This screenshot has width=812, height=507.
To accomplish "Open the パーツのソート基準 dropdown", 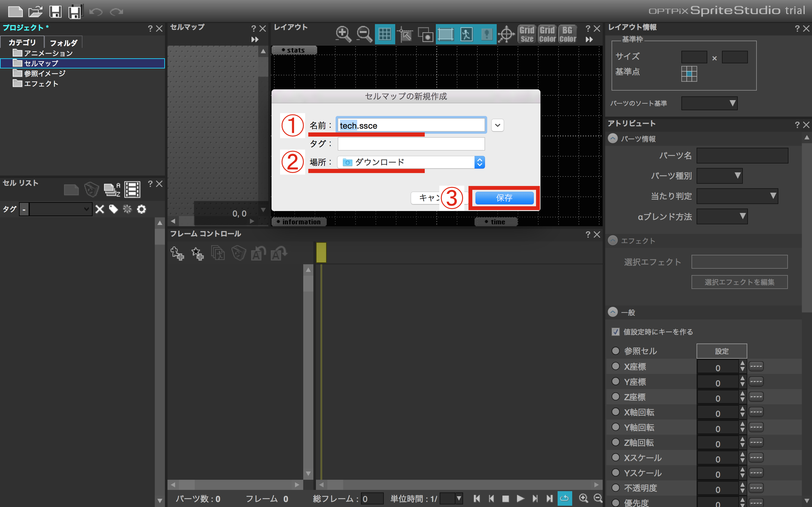I will [x=709, y=103].
